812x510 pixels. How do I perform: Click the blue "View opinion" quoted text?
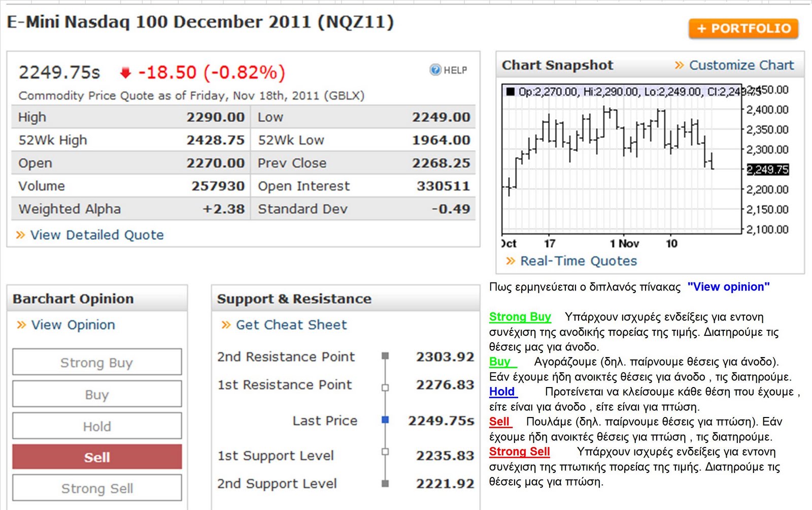[x=728, y=287]
